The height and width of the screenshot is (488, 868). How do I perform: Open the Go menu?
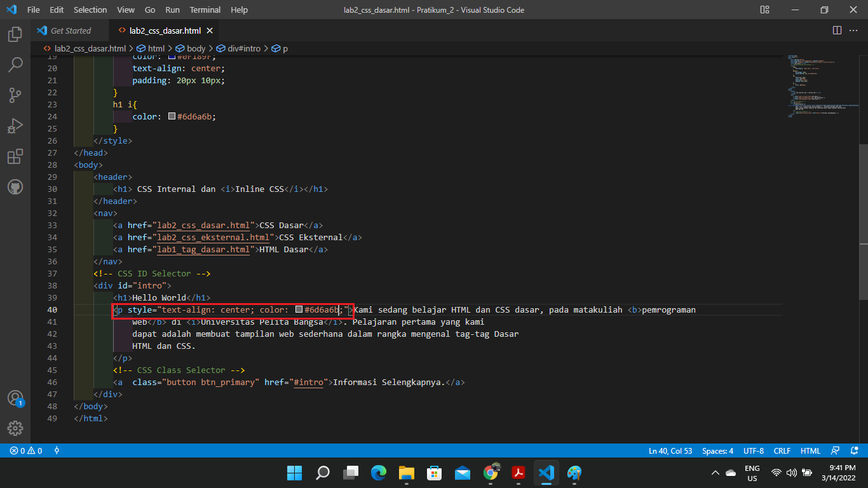pyautogui.click(x=150, y=10)
